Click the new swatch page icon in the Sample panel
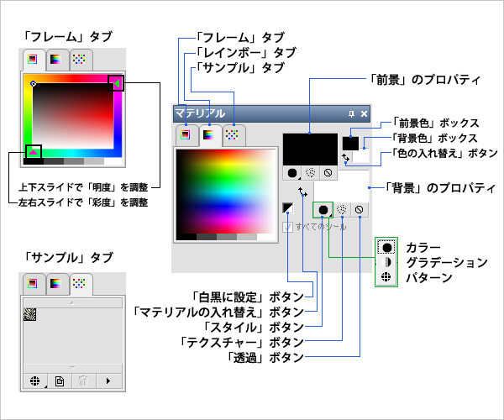504x420 pixels. point(60,381)
